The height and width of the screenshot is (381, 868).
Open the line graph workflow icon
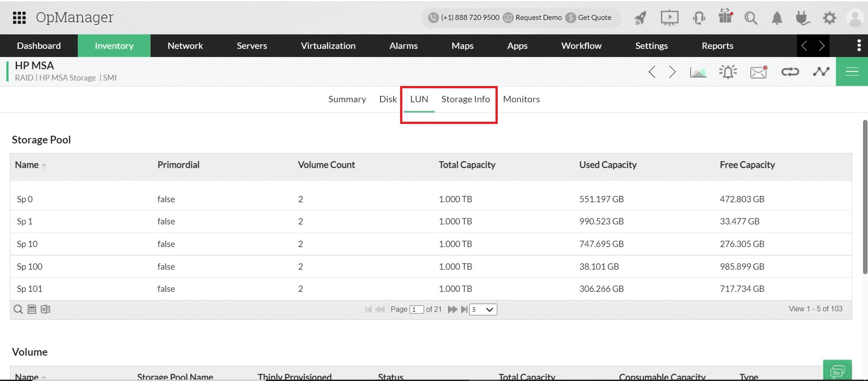coord(821,71)
